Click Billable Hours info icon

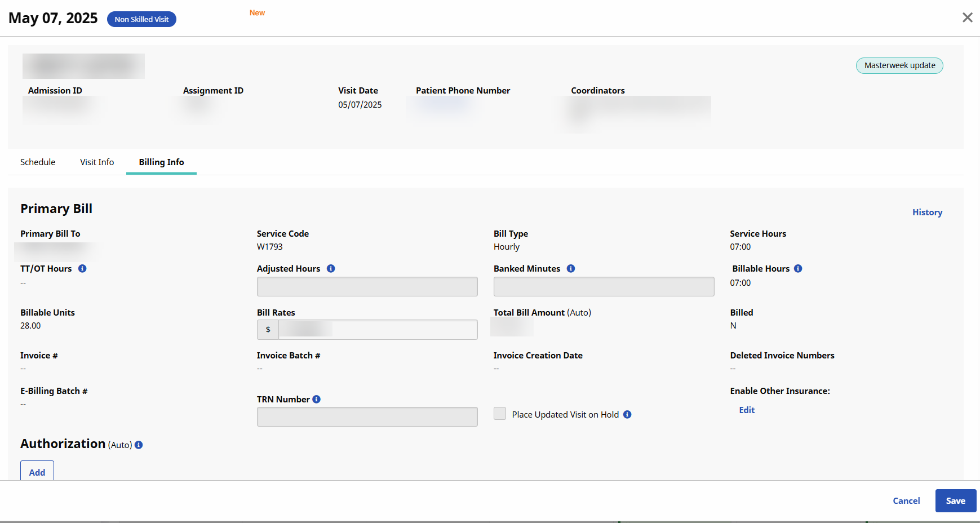[x=798, y=269]
